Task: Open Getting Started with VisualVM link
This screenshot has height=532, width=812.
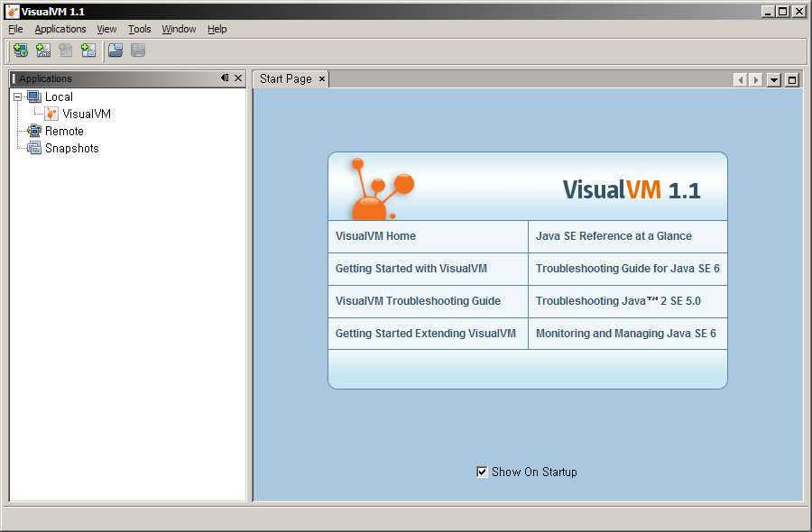Action: 411,269
